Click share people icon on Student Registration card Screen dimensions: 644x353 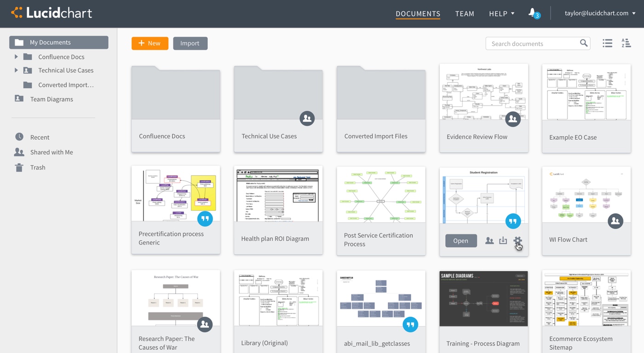click(x=489, y=240)
